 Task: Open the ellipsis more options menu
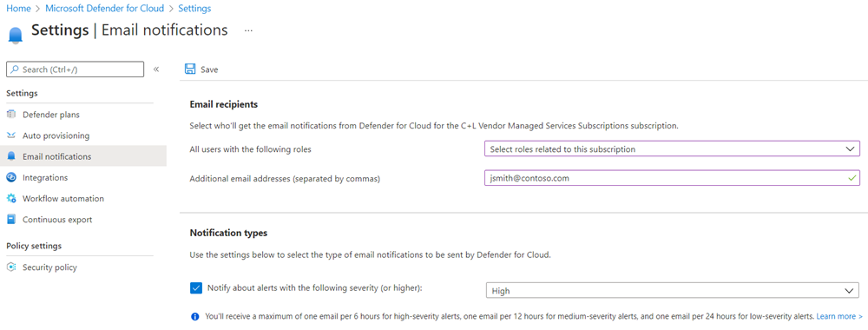click(248, 31)
